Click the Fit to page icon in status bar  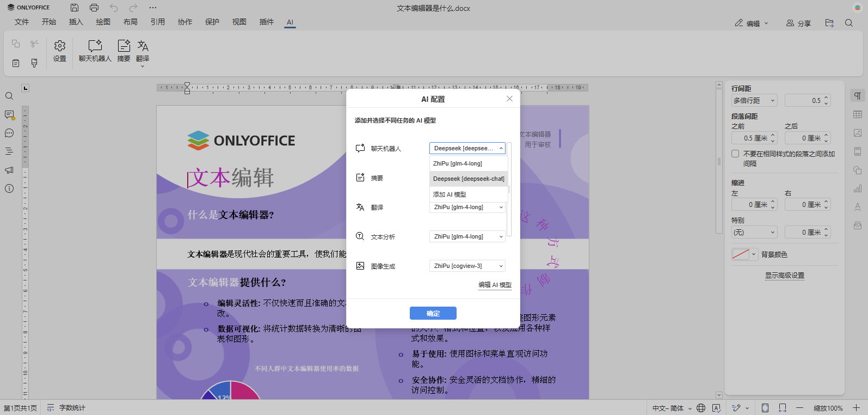pos(765,408)
